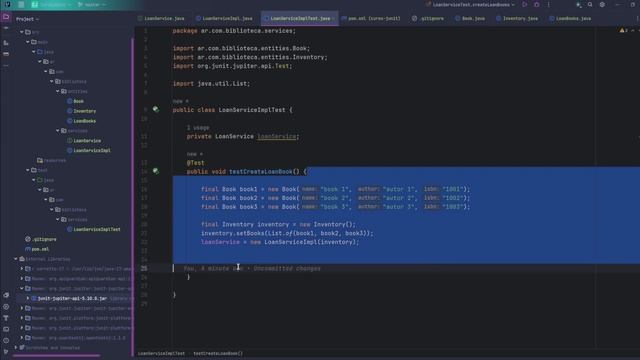The height and width of the screenshot is (360, 640).
Task: Open LoanServiceImpl in project tree
Action: pos(92,150)
